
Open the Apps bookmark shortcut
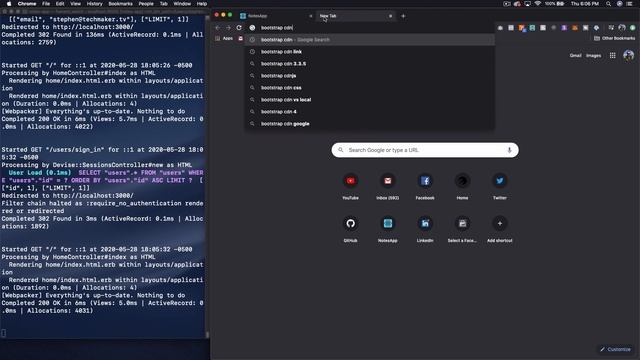pos(224,38)
